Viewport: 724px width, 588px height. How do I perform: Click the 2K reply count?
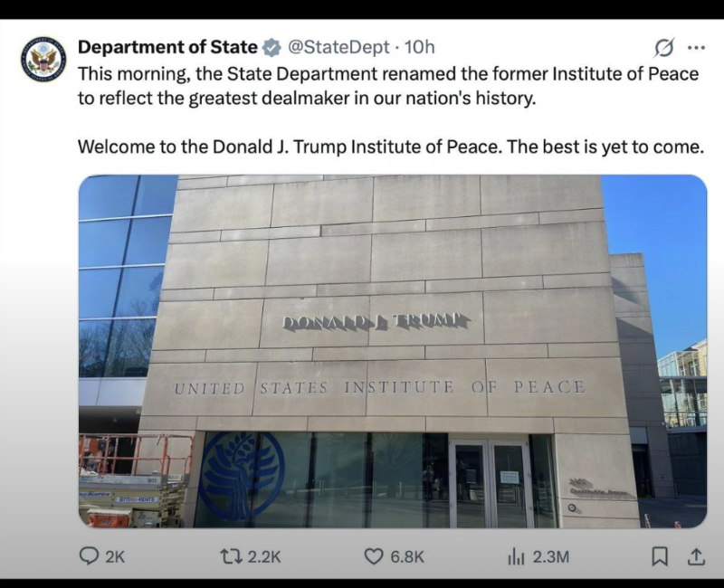(115, 557)
